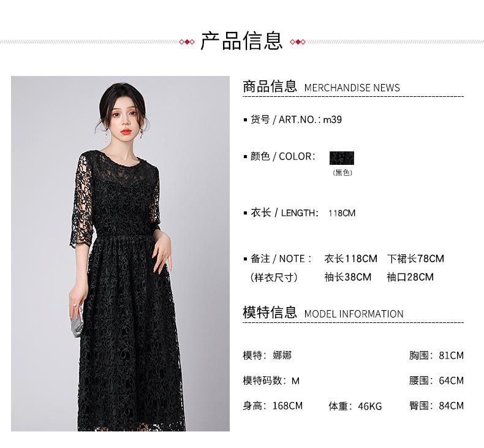
Task: Click the 袖口28CM measurement
Action: [x=410, y=277]
